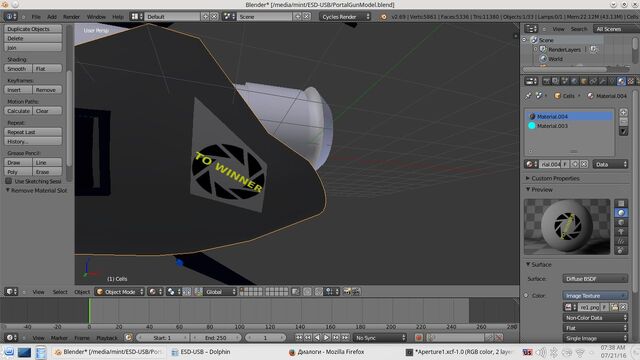Open the Material properties tab (sphere icon)
640x360 pixels.
(621, 81)
